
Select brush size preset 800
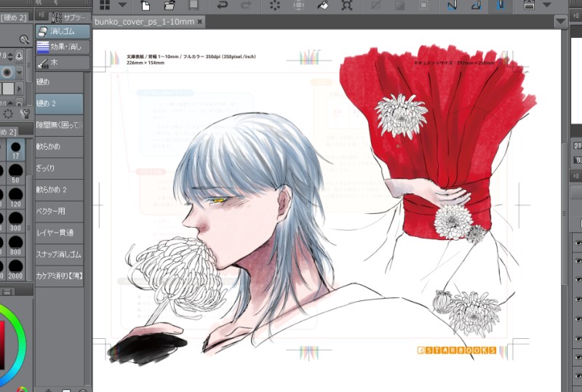click(x=15, y=244)
